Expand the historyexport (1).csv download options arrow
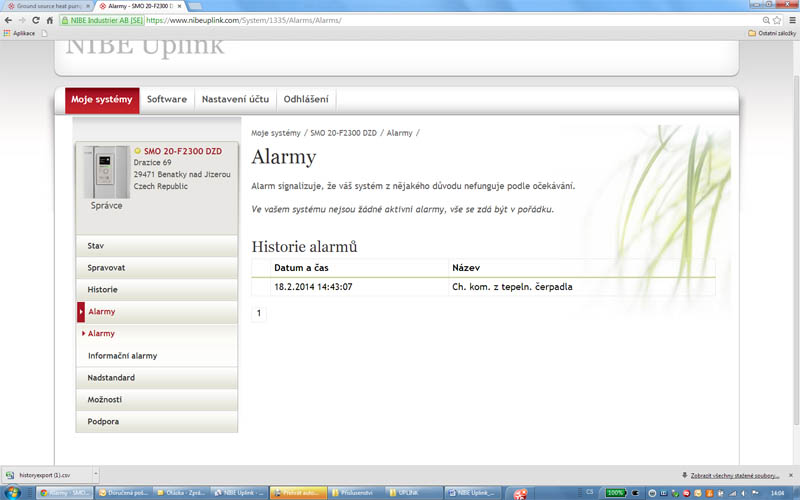 tap(93, 474)
